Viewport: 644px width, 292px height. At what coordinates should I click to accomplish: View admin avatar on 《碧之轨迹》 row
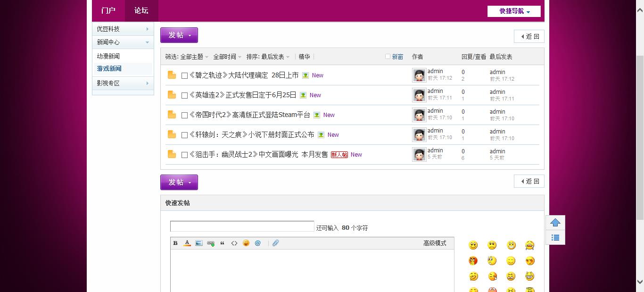coord(419,75)
